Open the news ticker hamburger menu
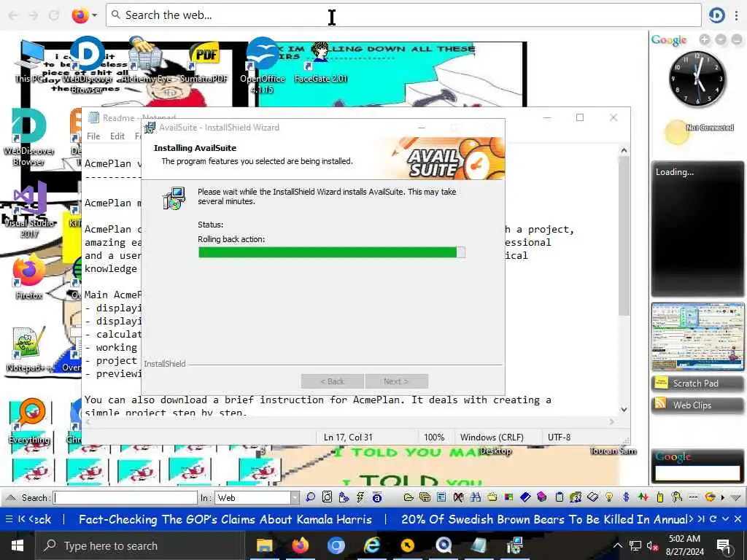 click(x=9, y=519)
